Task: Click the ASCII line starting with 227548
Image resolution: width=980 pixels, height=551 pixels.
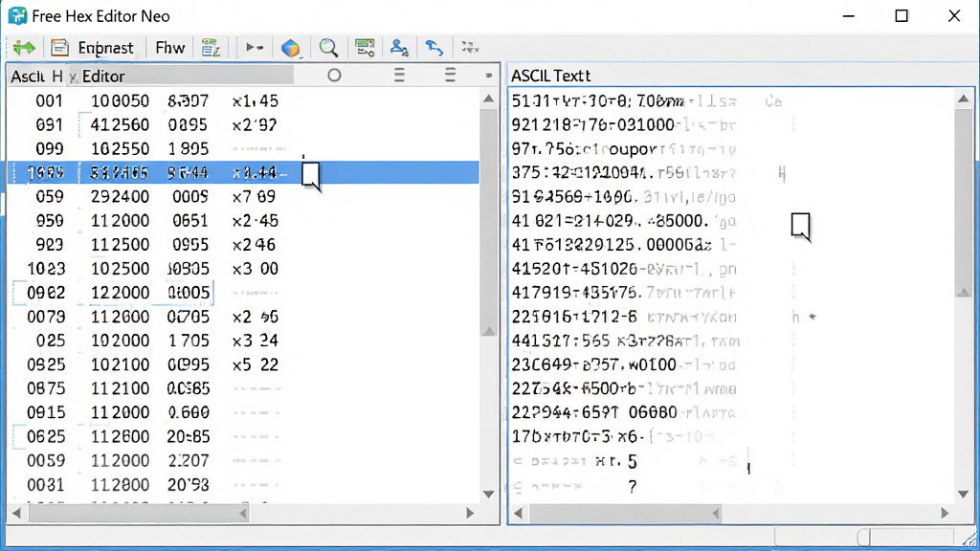Action: [x=624, y=388]
